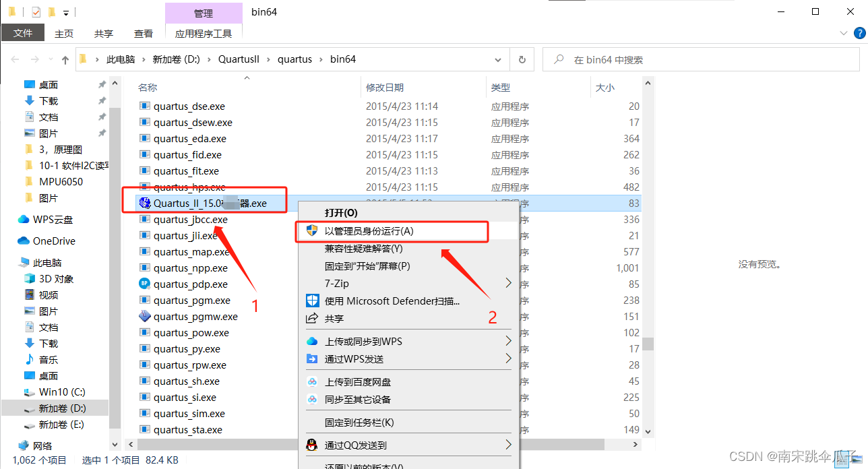The image size is (868, 469).
Task: Click the shield icon beside run as administrator
Action: (x=312, y=230)
